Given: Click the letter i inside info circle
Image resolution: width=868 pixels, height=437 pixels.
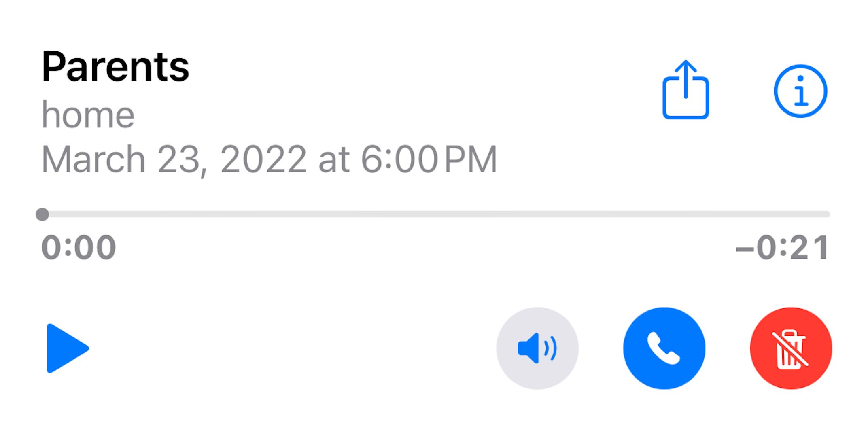Looking at the screenshot, I should 801,92.
